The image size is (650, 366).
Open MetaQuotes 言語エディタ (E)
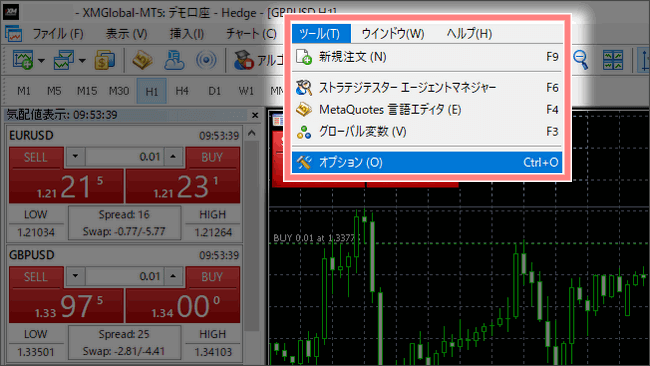pos(427,109)
